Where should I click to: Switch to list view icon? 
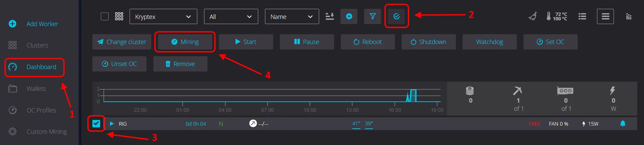click(x=582, y=17)
